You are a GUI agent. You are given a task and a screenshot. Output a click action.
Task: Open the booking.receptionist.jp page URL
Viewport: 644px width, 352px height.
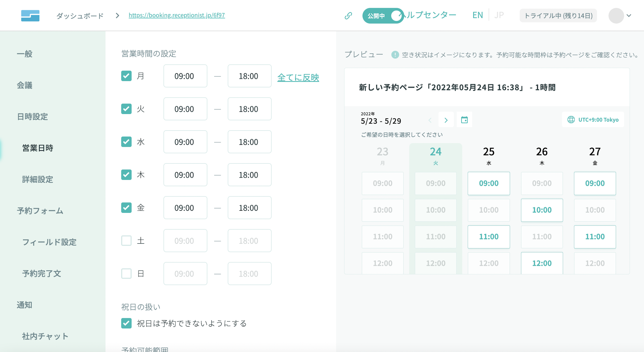point(176,15)
